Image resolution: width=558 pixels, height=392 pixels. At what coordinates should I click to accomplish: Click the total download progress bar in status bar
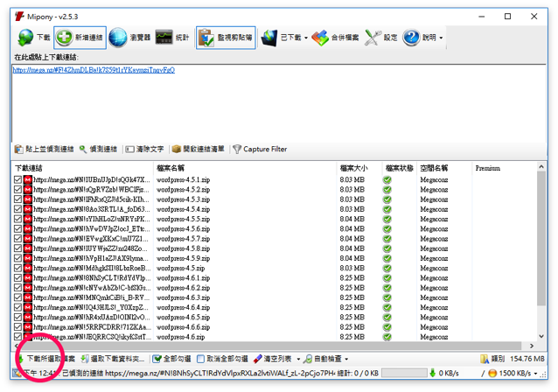coord(404,373)
